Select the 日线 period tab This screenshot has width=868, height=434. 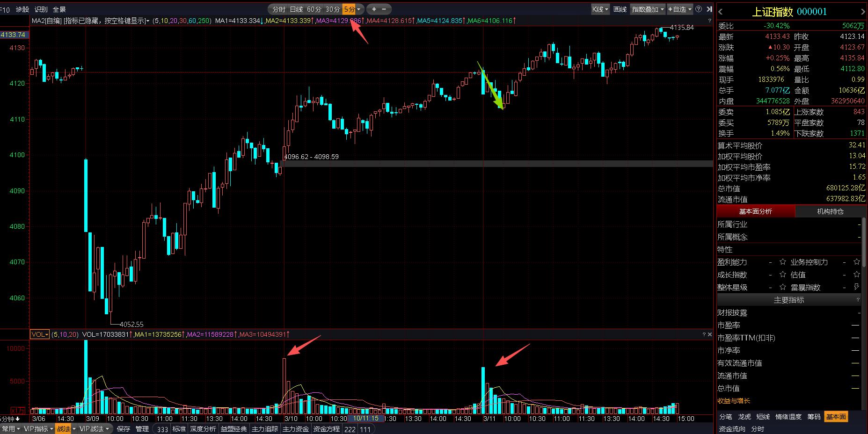296,9
